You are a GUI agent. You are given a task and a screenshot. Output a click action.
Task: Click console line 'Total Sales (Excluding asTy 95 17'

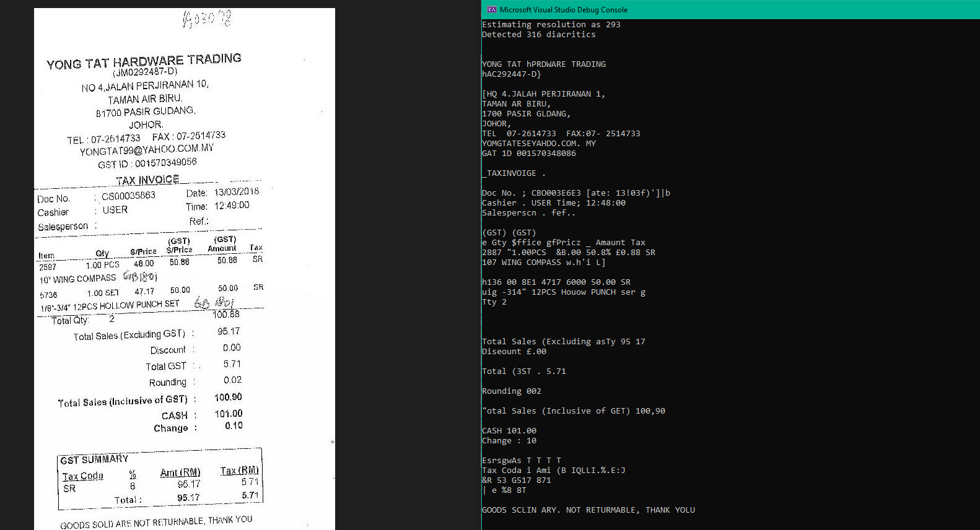tap(563, 342)
